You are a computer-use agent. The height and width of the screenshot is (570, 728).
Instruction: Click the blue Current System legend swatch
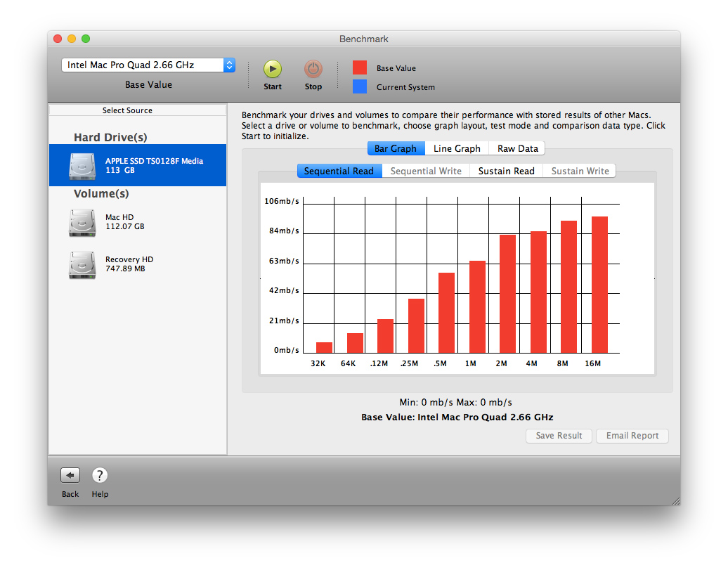point(360,86)
